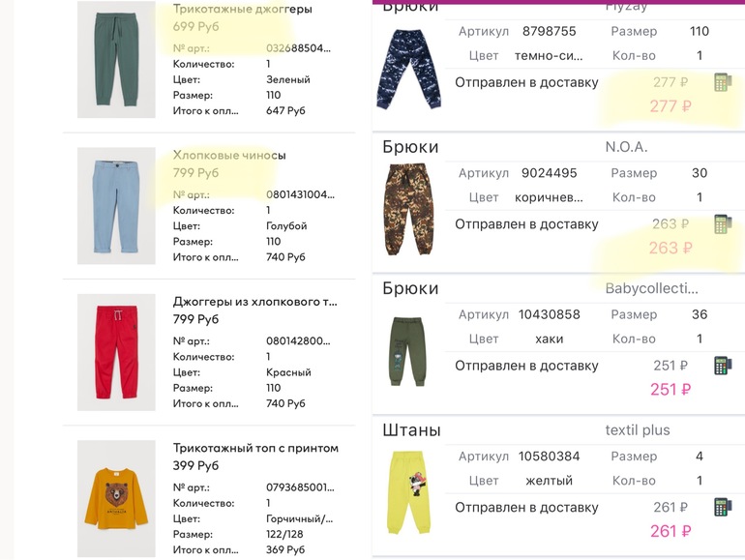Open the brown camouflage pants image
The image size is (745, 560).
point(409,209)
